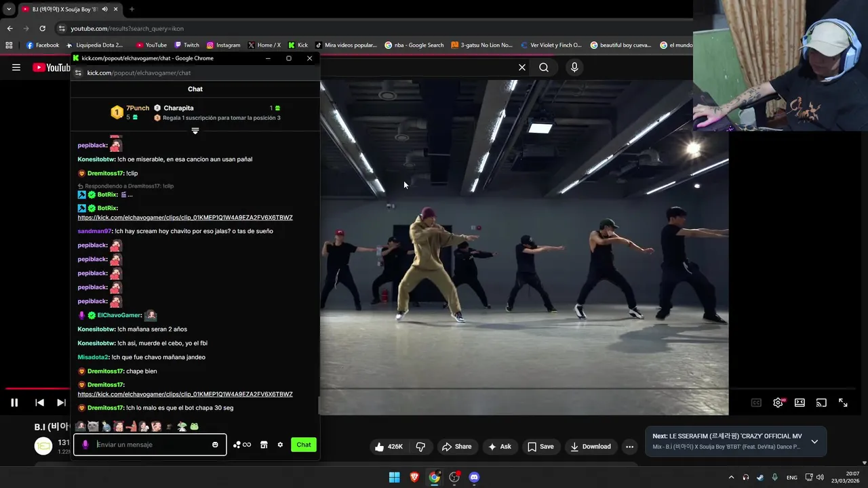The width and height of the screenshot is (868, 488).
Task: Skip to previous video in player
Action: point(39,403)
